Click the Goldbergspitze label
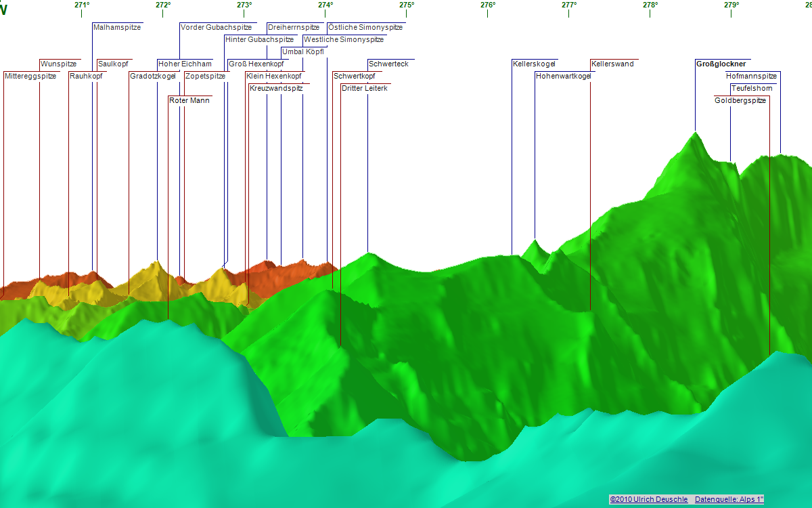Screen dimensions: 812x508 pos(740,100)
